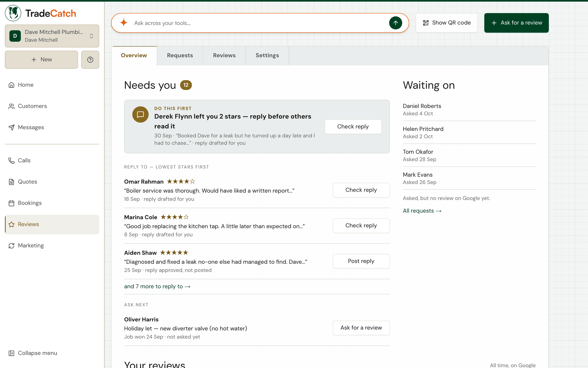Expand the Dave Mitchell Plumbing account switcher
The image size is (588, 368).
click(52, 36)
